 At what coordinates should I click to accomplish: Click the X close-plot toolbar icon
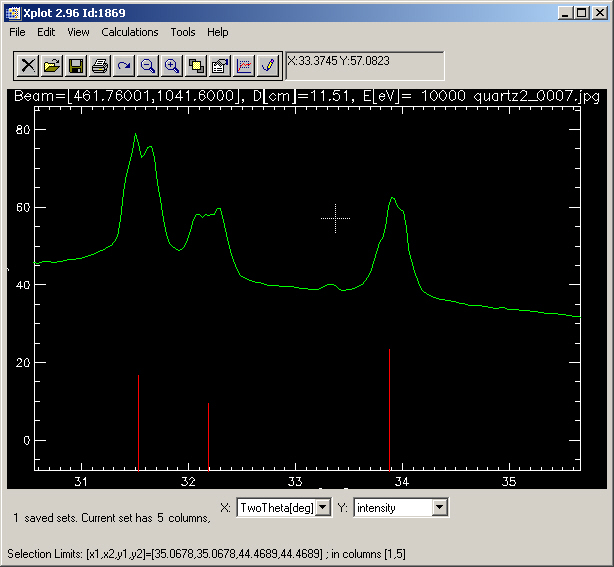point(28,66)
